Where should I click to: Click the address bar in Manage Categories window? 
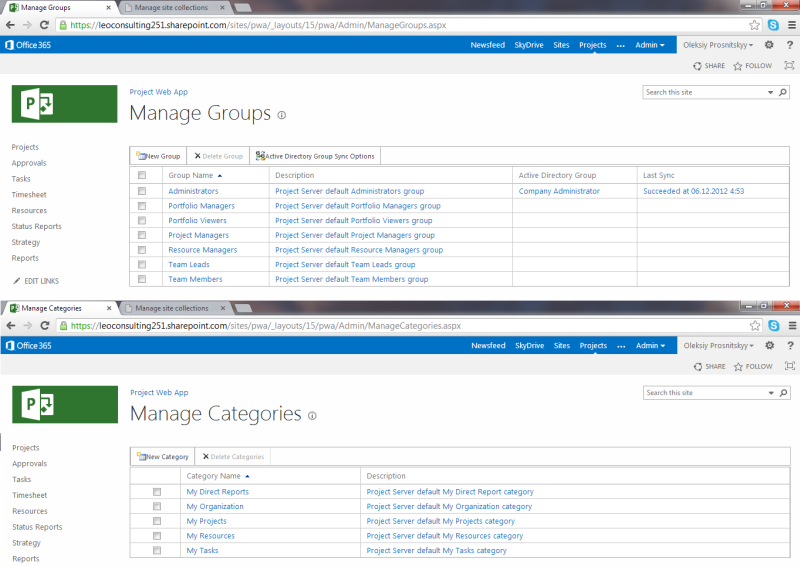[403, 326]
